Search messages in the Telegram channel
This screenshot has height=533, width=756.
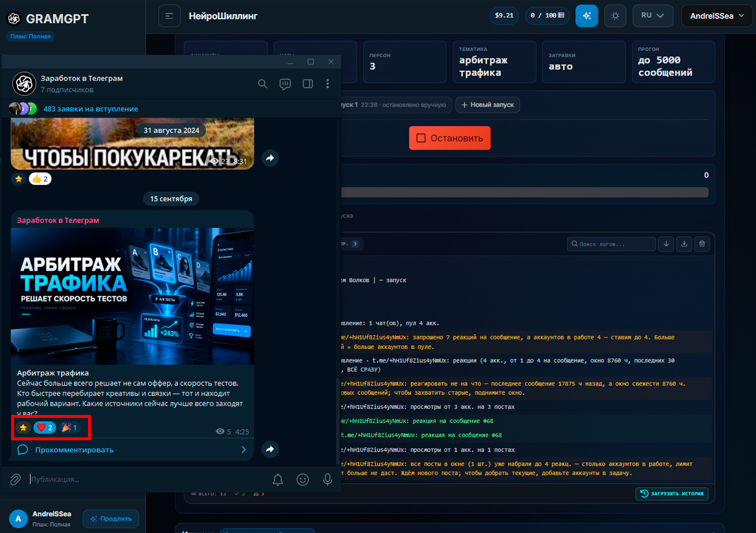[263, 84]
